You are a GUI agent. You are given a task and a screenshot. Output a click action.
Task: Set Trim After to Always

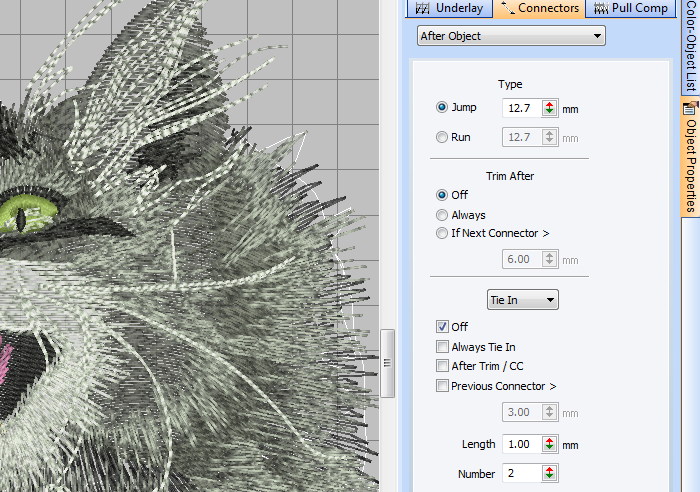[x=442, y=215]
